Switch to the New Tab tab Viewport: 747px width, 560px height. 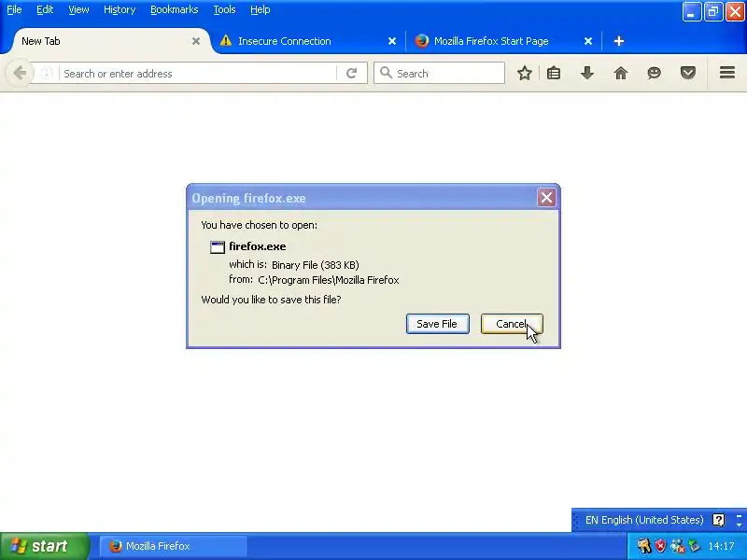coord(109,41)
